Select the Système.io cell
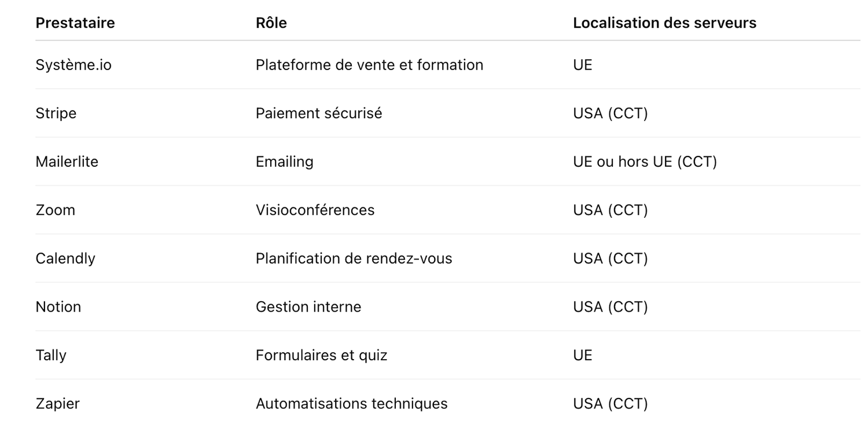 coord(73,65)
